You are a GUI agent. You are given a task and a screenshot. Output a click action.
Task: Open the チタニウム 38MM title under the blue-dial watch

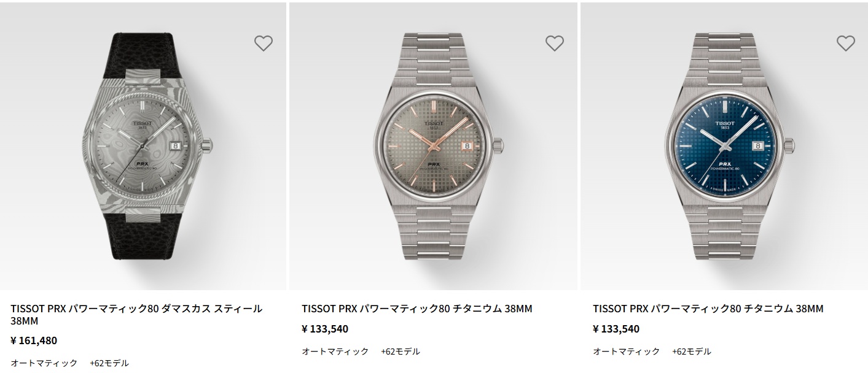point(708,309)
